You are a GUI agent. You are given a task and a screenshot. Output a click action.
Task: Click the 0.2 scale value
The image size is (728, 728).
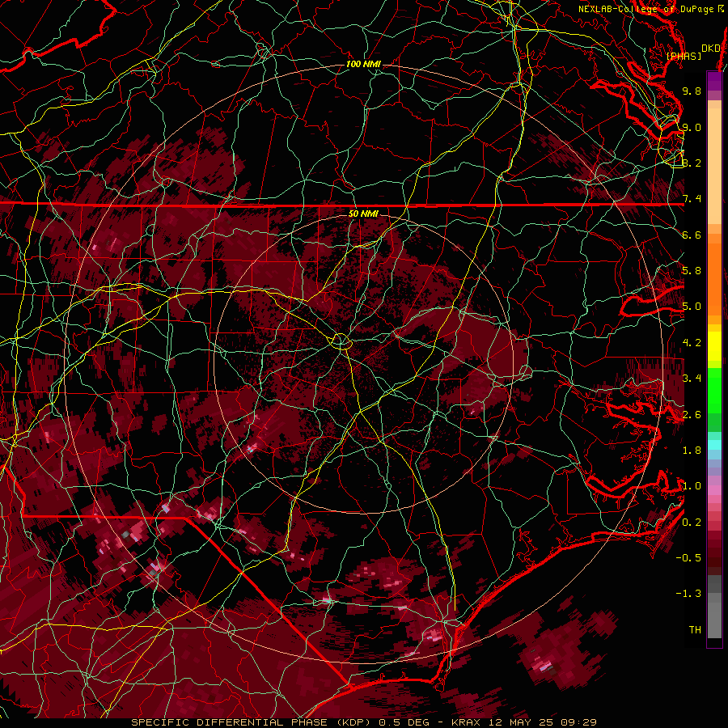click(692, 523)
